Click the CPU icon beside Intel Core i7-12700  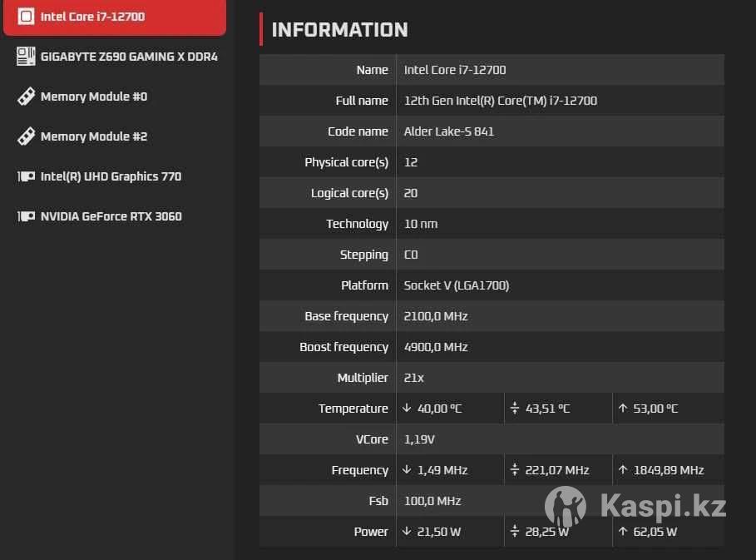26,17
